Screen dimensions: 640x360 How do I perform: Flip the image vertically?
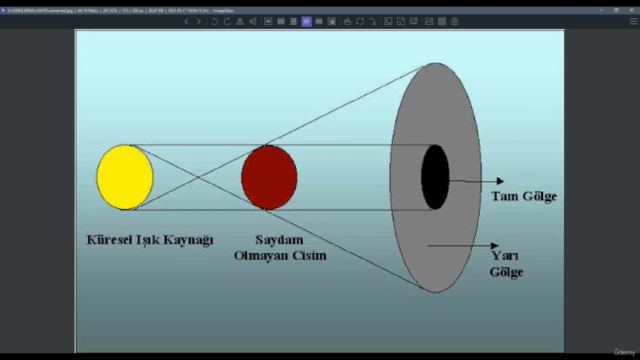(x=253, y=22)
